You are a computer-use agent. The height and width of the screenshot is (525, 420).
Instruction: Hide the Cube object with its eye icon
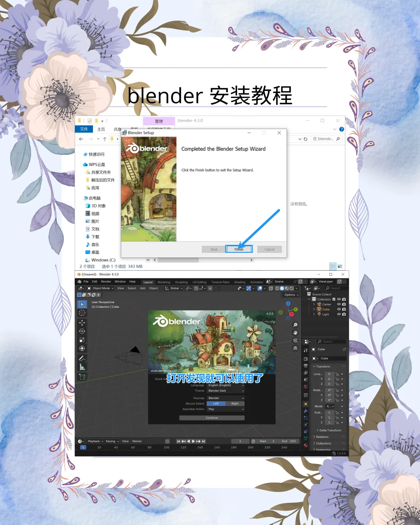point(339,309)
